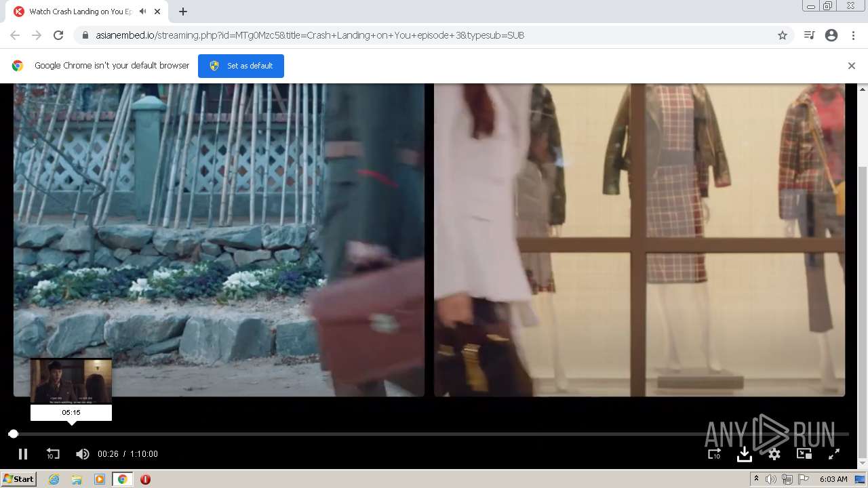Pause the video playback
The height and width of the screenshot is (488, 868).
pyautogui.click(x=22, y=454)
